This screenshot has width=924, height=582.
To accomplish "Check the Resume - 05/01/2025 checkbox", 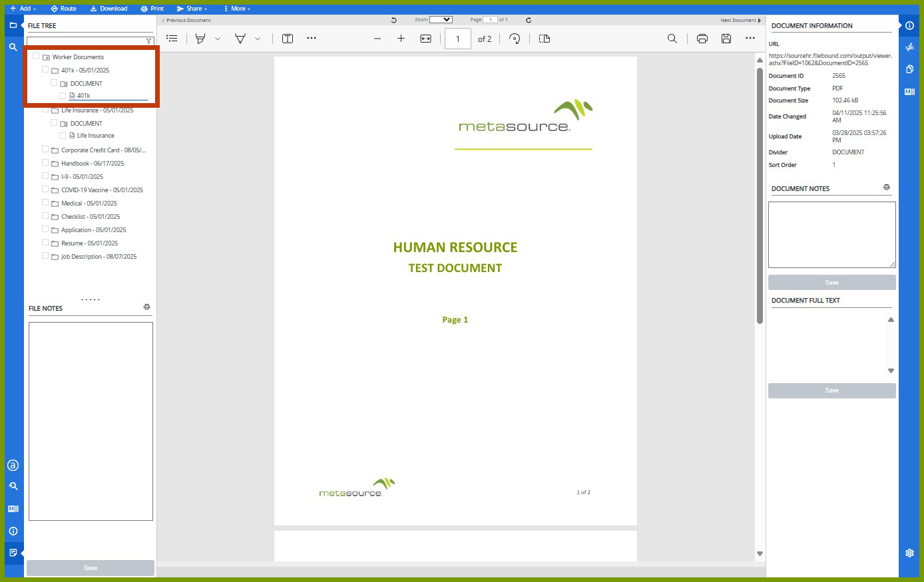I will [45, 242].
